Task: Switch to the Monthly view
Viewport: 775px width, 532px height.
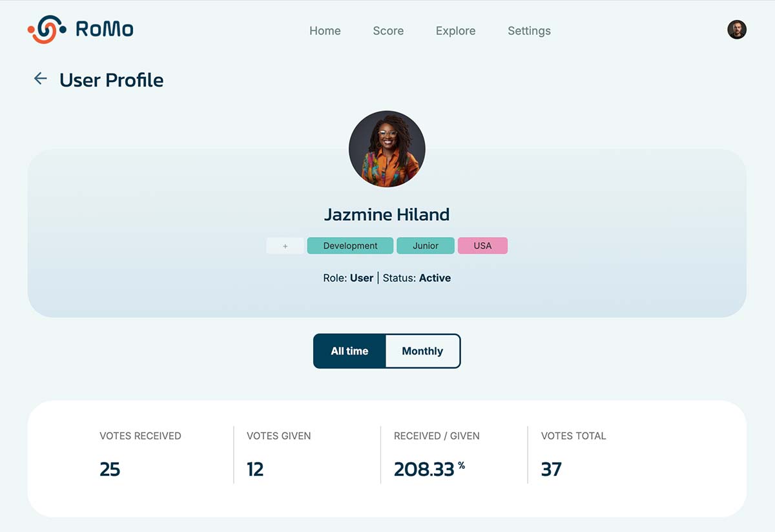Action: coord(422,351)
